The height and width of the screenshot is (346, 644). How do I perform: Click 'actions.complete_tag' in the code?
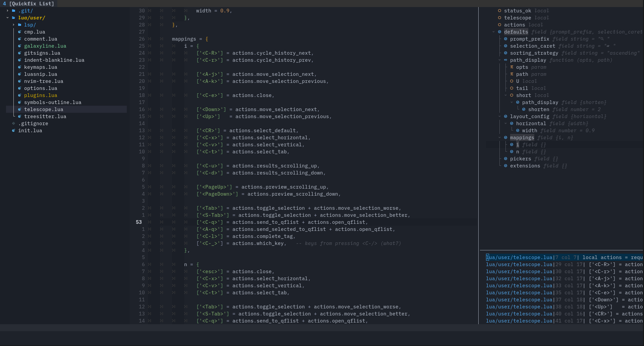[x=263, y=236]
